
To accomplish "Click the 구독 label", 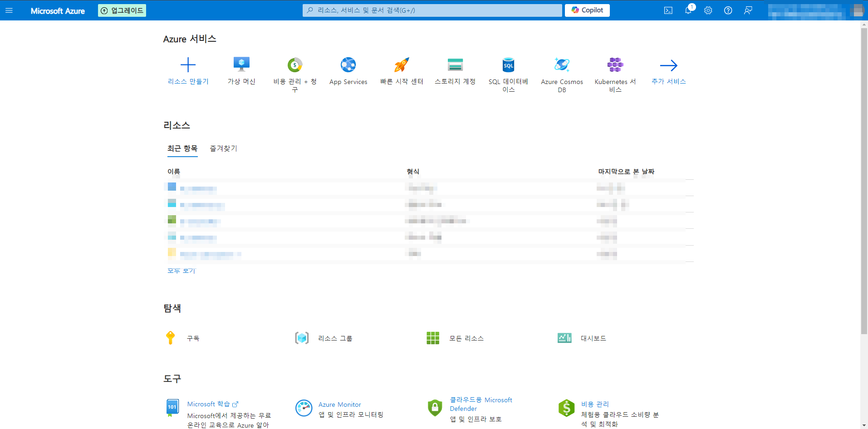I will 193,338.
